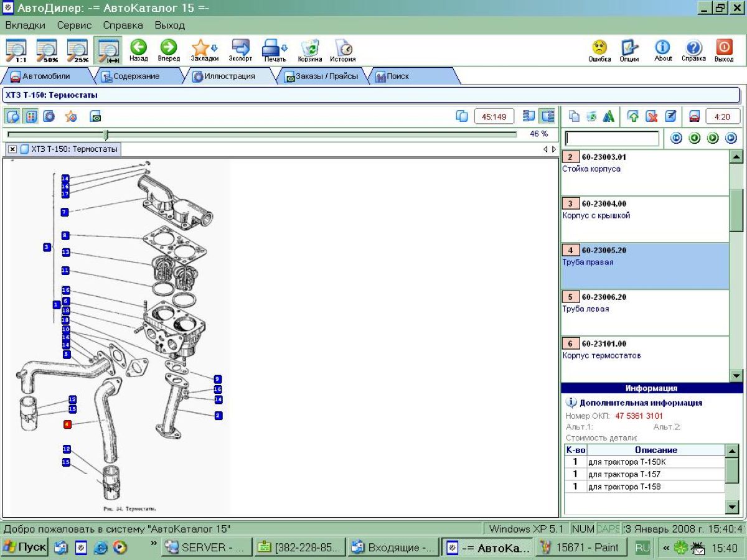
Task: Click callout number 7 on the diagram
Action: (64, 212)
